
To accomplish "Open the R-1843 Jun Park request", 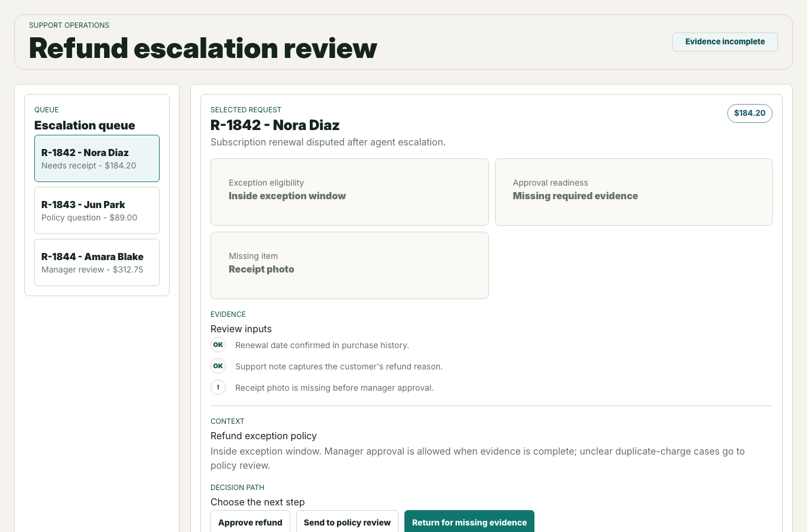I will click(97, 210).
